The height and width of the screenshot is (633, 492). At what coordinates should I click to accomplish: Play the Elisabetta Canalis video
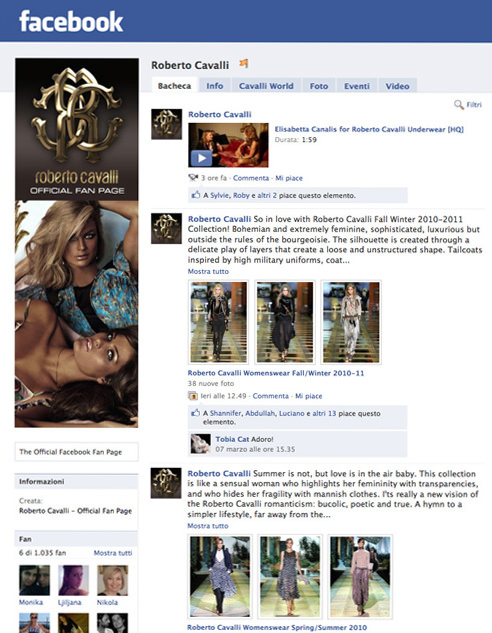pyautogui.click(x=201, y=158)
